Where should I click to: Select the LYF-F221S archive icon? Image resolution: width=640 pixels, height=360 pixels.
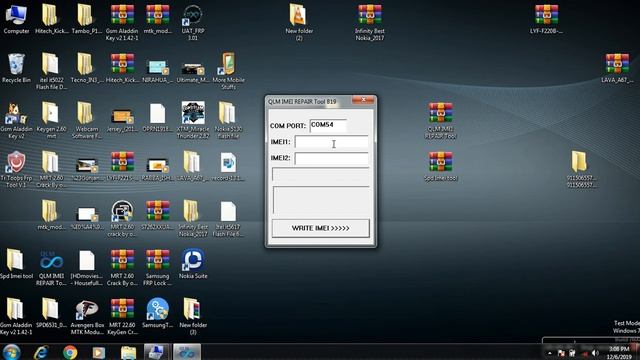click(122, 166)
